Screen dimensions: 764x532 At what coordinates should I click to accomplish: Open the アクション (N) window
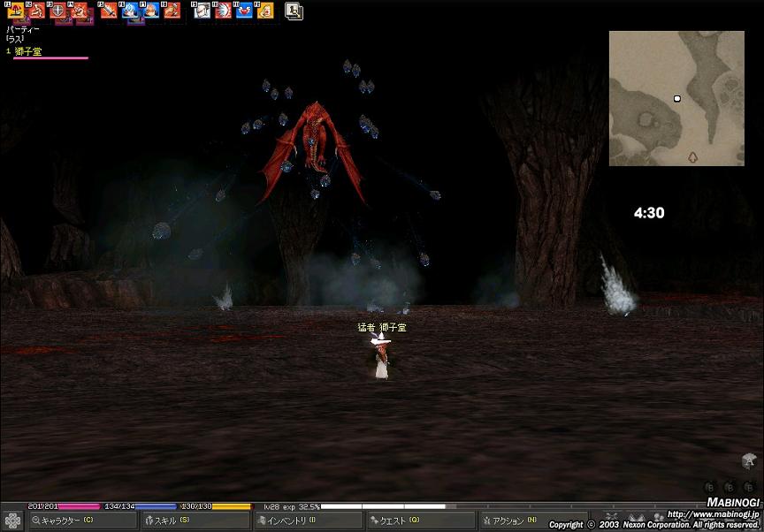[x=534, y=521]
